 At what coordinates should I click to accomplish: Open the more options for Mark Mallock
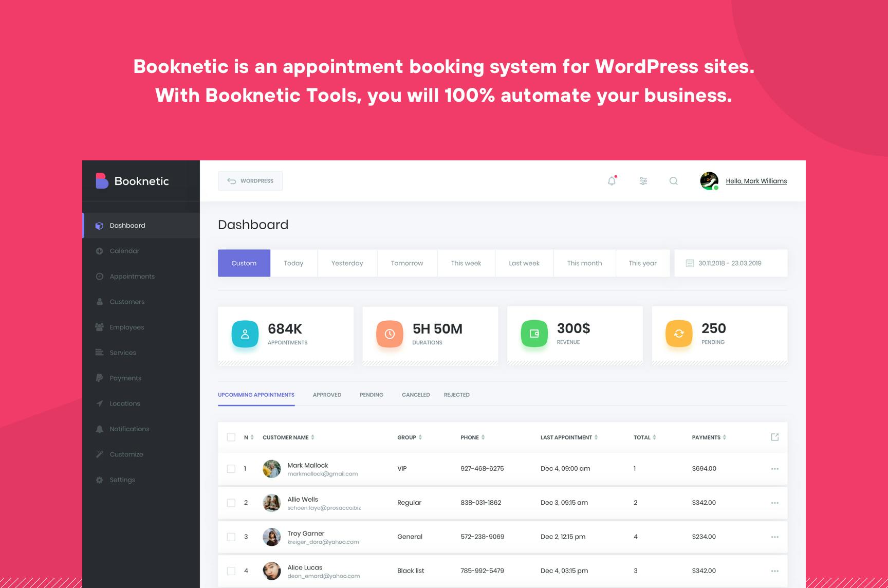click(775, 469)
